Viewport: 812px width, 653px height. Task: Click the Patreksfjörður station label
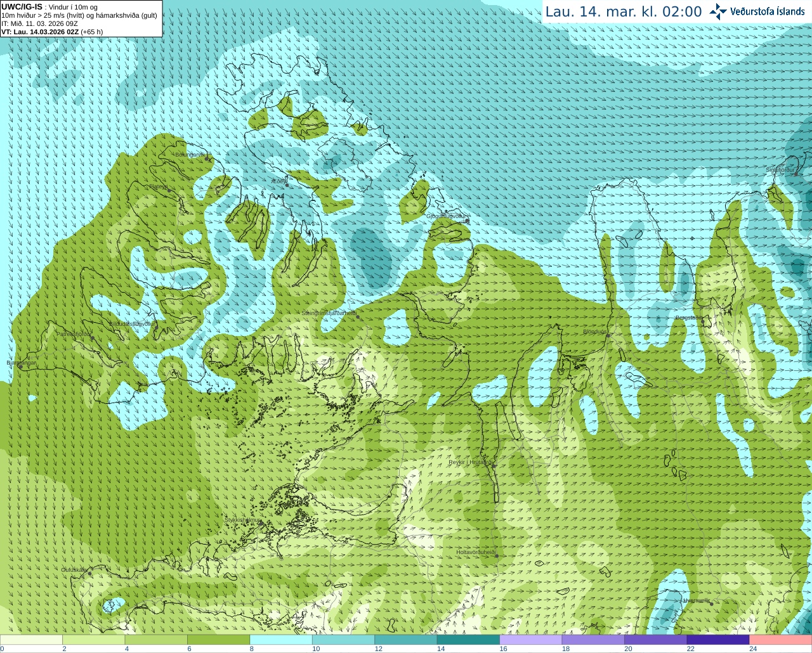pyautogui.click(x=74, y=333)
